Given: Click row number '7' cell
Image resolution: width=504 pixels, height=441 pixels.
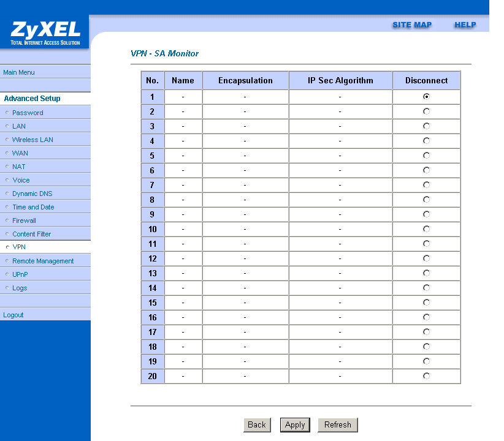Looking at the screenshot, I should click(x=152, y=185).
